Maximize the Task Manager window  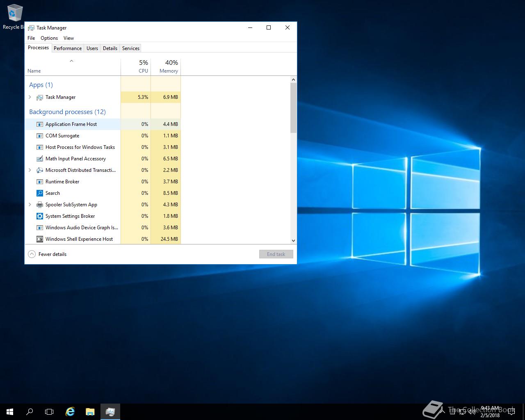[x=269, y=27]
